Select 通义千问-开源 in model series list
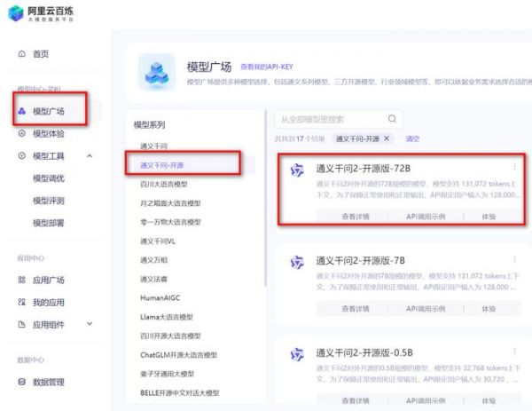 (x=167, y=164)
